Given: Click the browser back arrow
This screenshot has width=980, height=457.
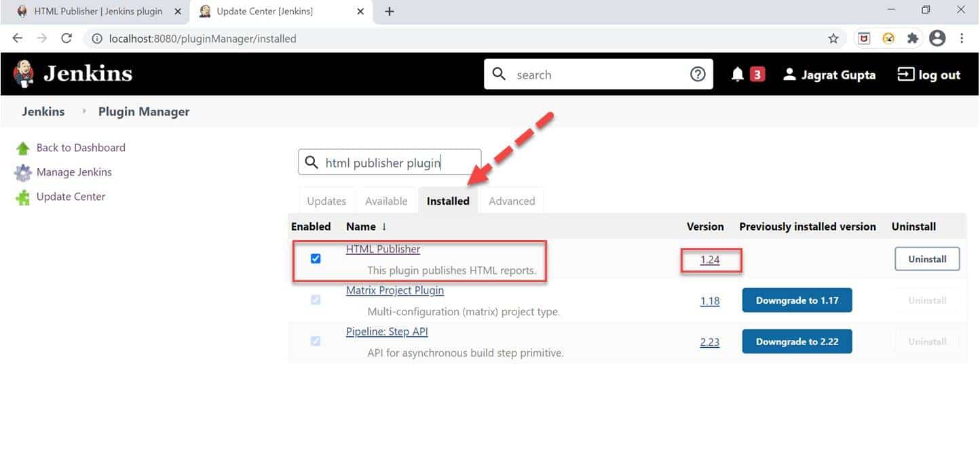Looking at the screenshot, I should tap(18, 39).
